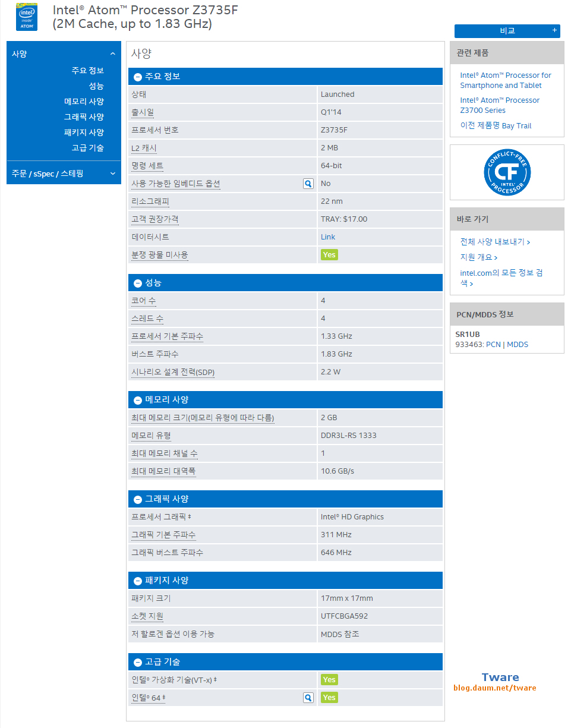Screen dimensions: 571x728
Task: Click the 최대 메모리 대역폭 label
Action: [163, 471]
